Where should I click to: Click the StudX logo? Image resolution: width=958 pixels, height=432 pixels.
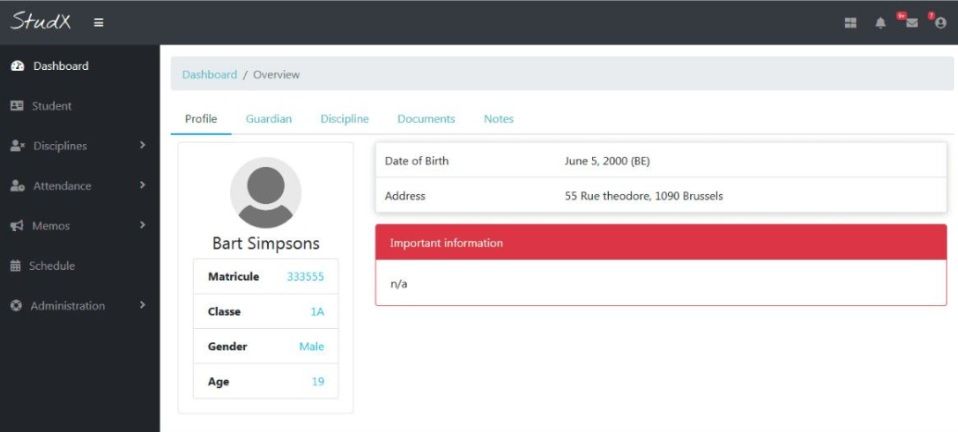click(x=40, y=21)
